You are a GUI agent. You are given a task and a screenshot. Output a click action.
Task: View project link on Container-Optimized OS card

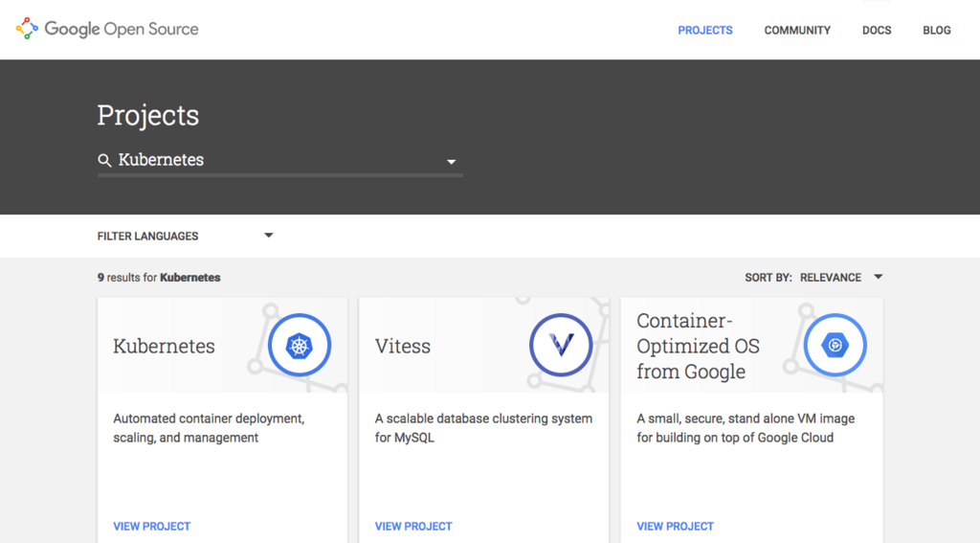(675, 526)
